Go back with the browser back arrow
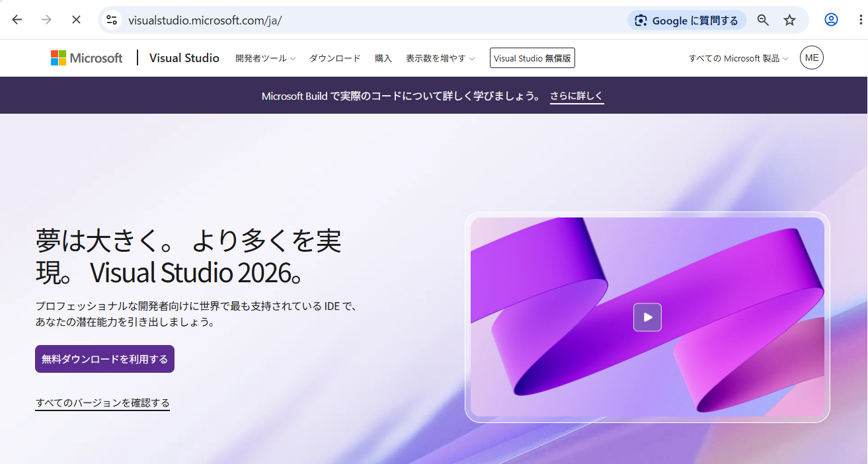 click(x=17, y=20)
